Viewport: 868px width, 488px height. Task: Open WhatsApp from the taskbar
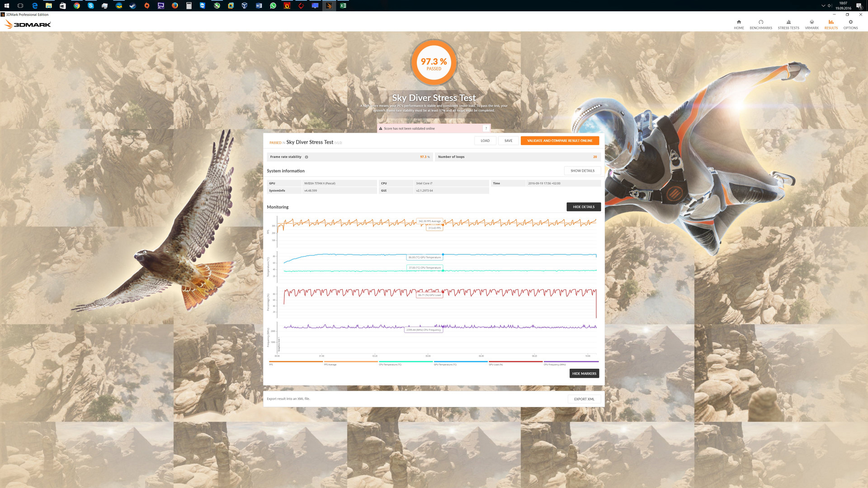point(273,5)
